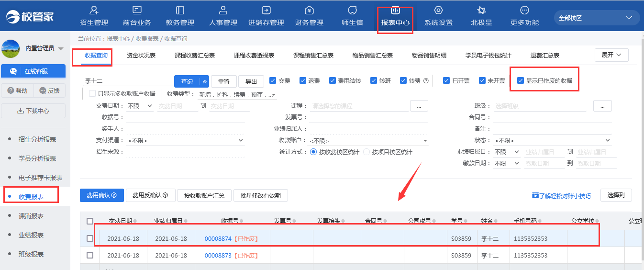Screen dimensions: 644x270
Task: Tick the table header select-all checkbox
Action: (90, 221)
